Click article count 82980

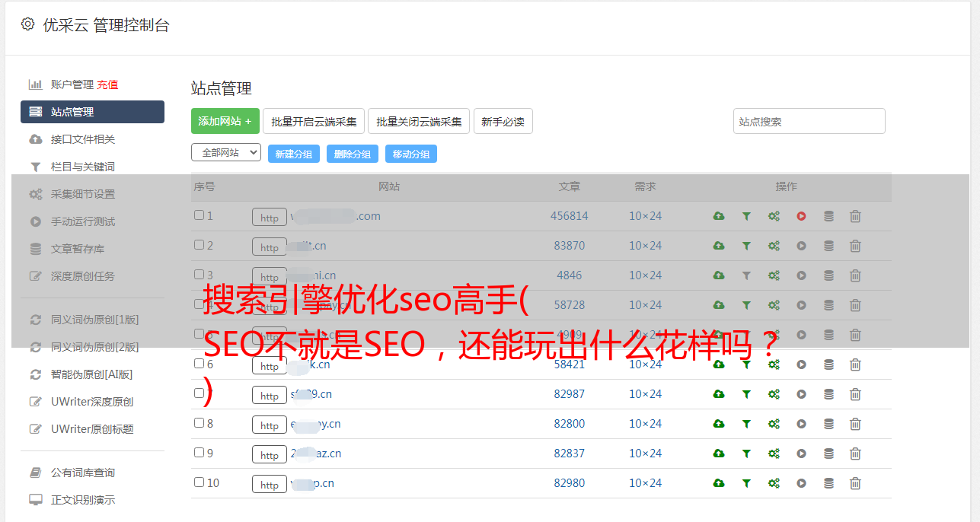click(x=570, y=483)
